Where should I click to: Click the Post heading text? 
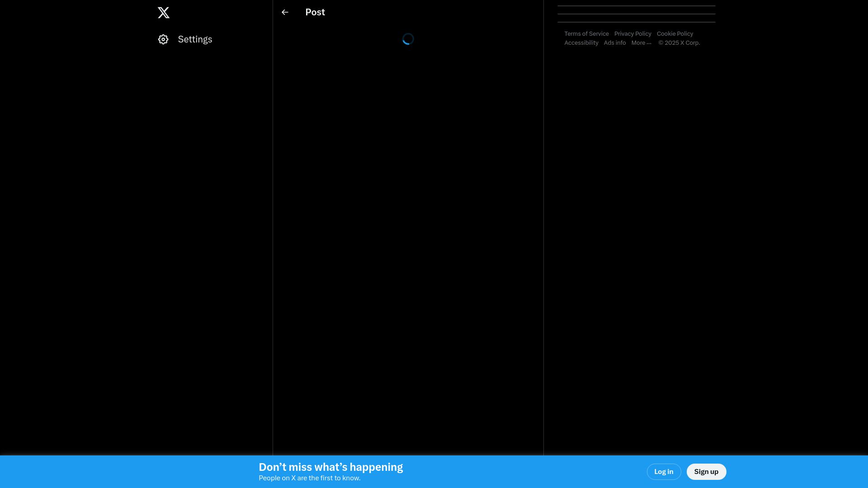315,12
